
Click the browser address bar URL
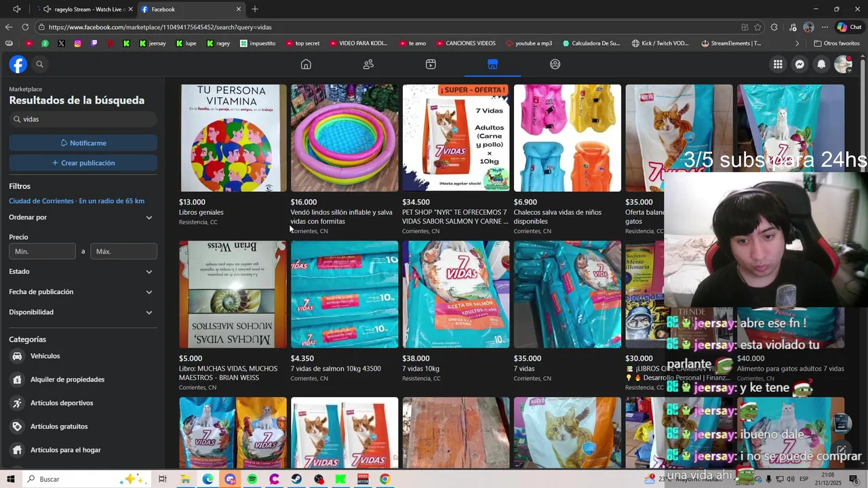point(160,27)
